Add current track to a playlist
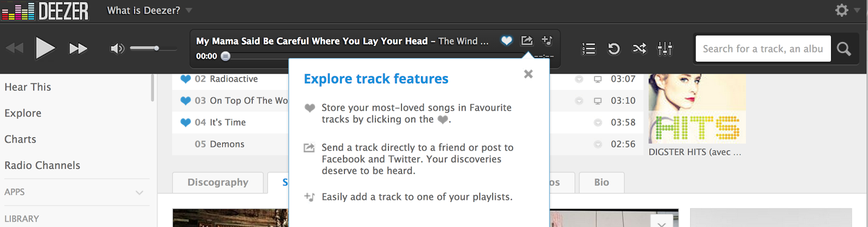868x227 pixels. pos(547,41)
